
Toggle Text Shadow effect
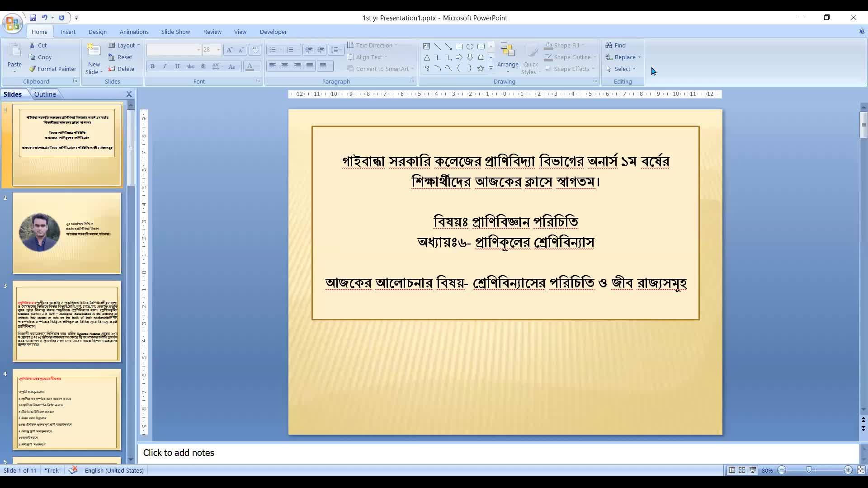point(203,66)
